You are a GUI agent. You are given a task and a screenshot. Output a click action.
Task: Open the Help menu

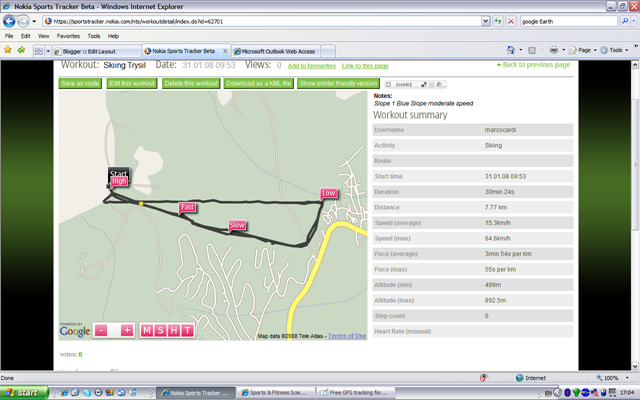tap(113, 36)
